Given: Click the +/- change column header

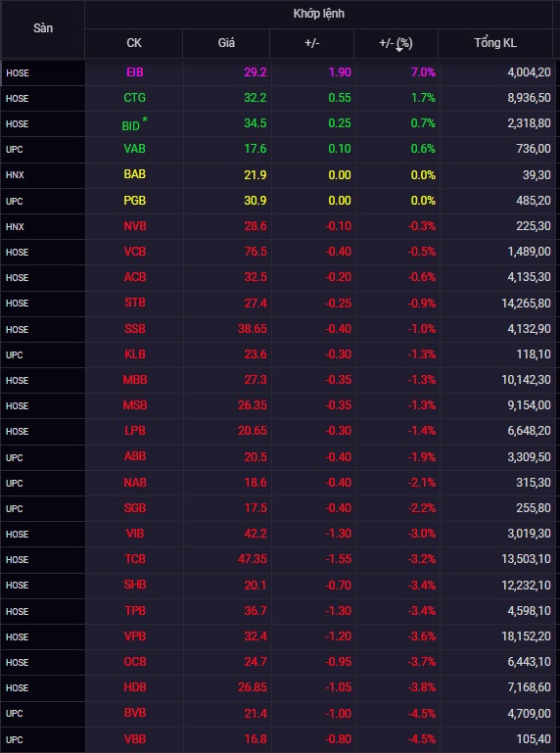Looking at the screenshot, I should click(311, 43).
